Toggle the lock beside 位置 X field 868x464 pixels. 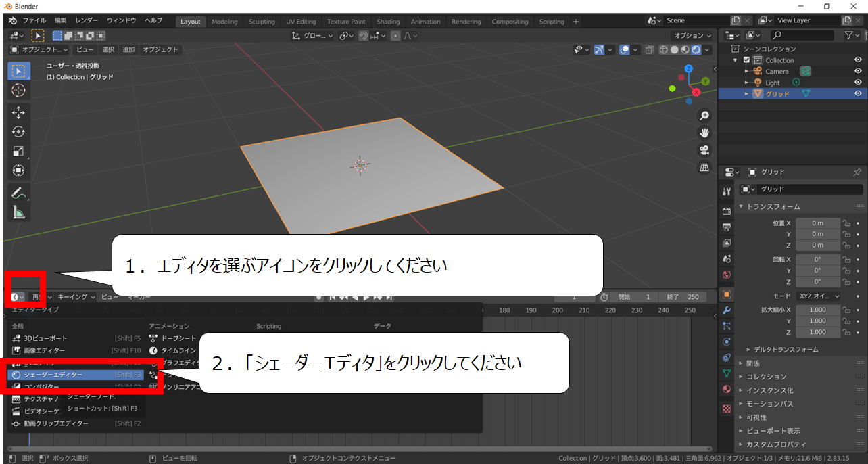coord(846,223)
